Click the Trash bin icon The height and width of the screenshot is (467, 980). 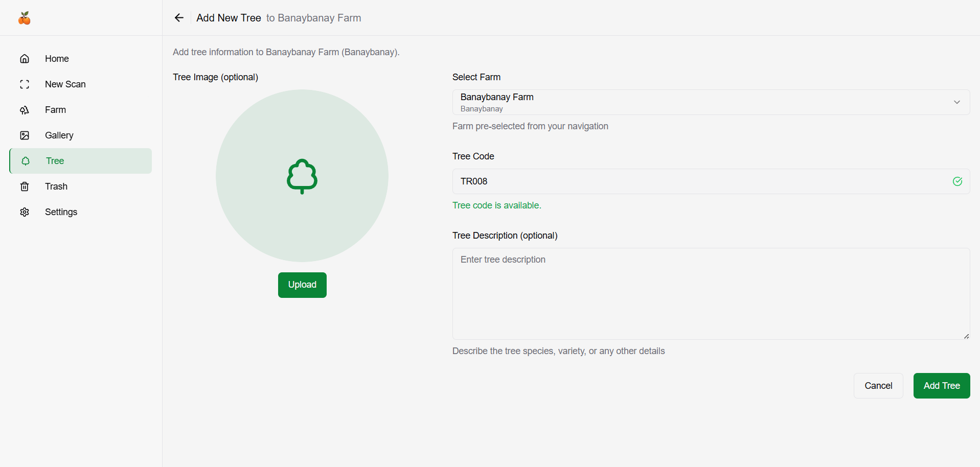(x=25, y=186)
